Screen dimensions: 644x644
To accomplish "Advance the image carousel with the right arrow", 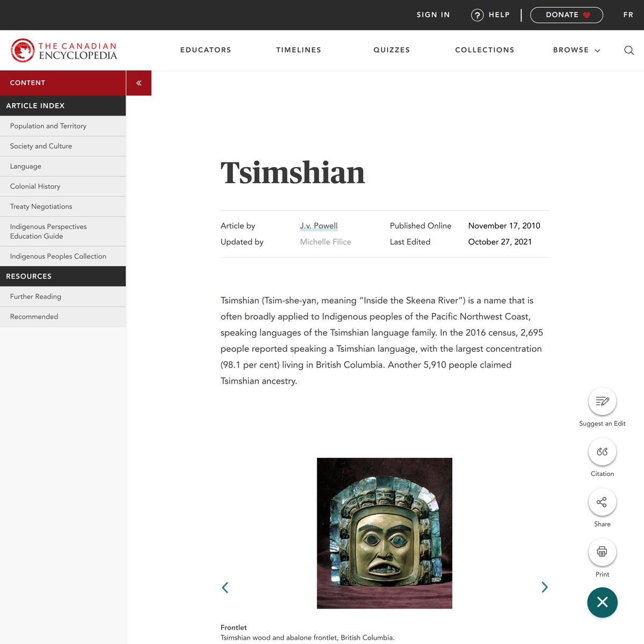I will (x=544, y=587).
